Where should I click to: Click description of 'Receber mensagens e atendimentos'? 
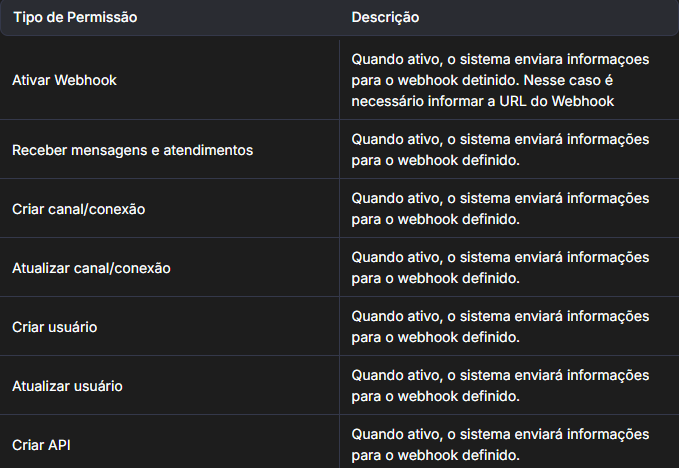(500, 150)
